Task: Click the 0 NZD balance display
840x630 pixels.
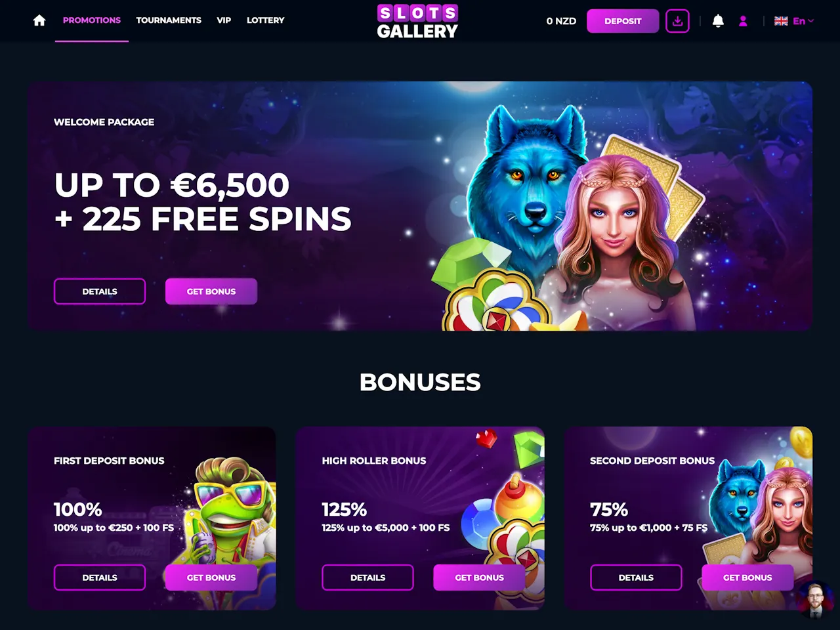Action: point(561,21)
